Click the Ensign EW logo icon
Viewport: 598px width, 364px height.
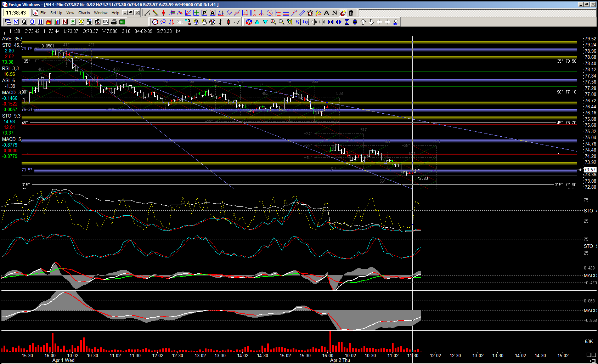click(x=35, y=13)
